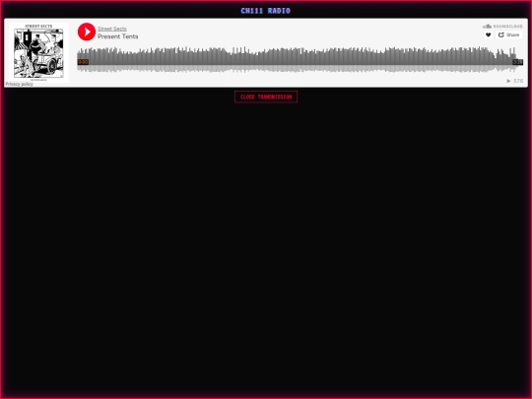
Task: Like the track with heart icon
Action: point(489,34)
